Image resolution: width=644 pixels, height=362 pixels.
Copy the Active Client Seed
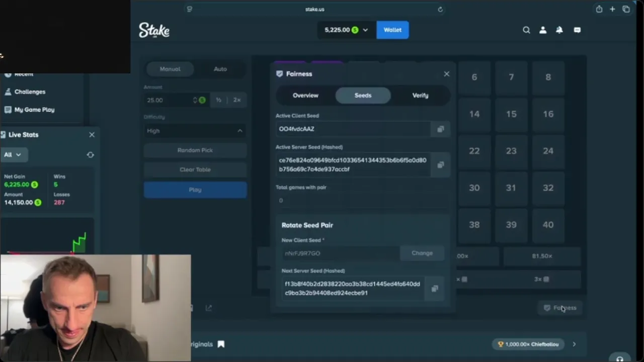pos(440,129)
